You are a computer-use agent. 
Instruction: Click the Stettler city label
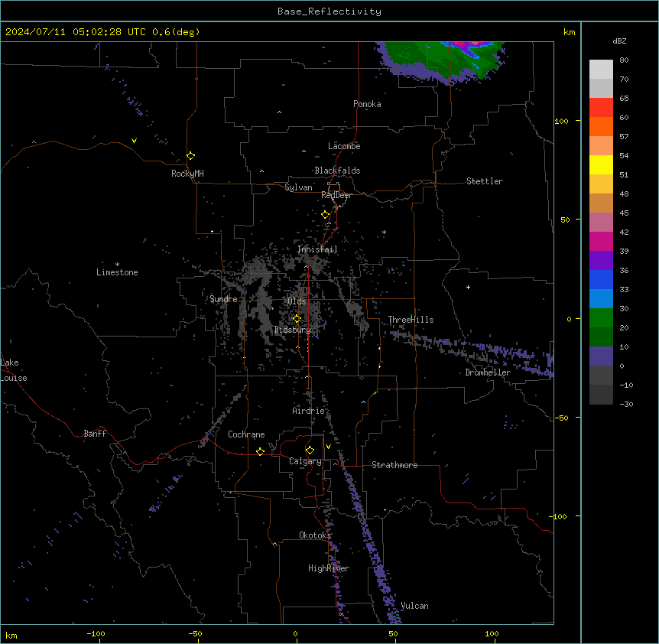485,181
